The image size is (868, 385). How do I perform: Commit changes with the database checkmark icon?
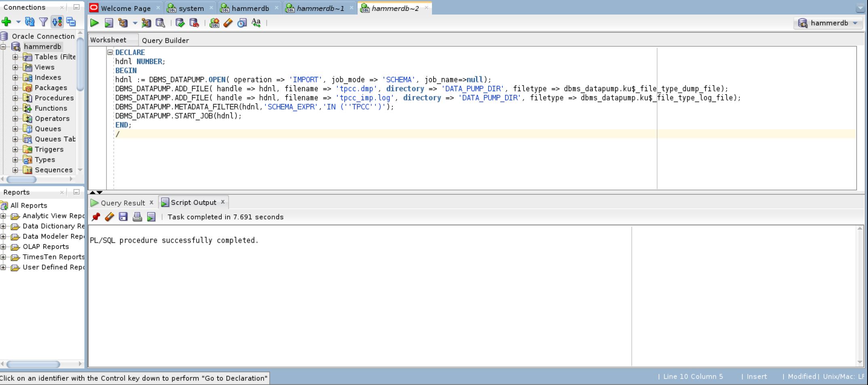(x=180, y=23)
